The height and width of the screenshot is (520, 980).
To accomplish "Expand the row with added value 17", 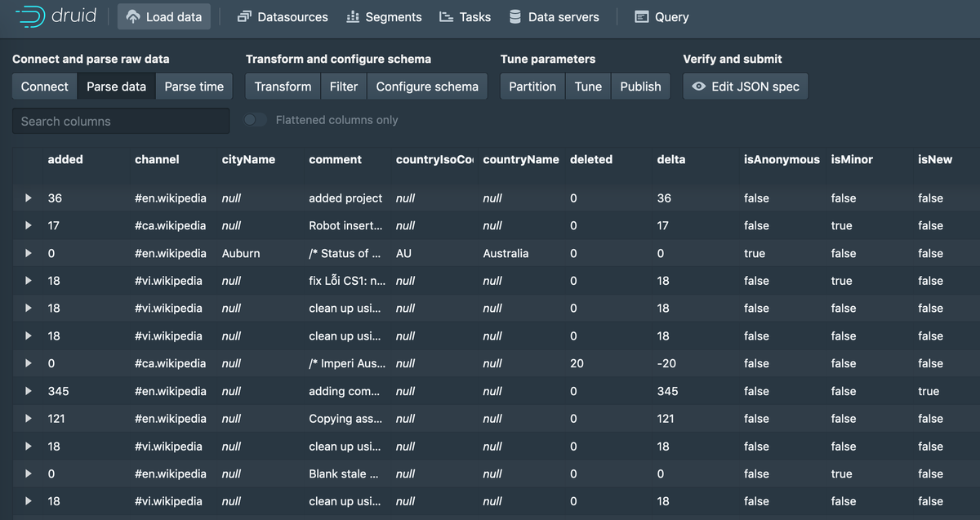I will (x=29, y=226).
